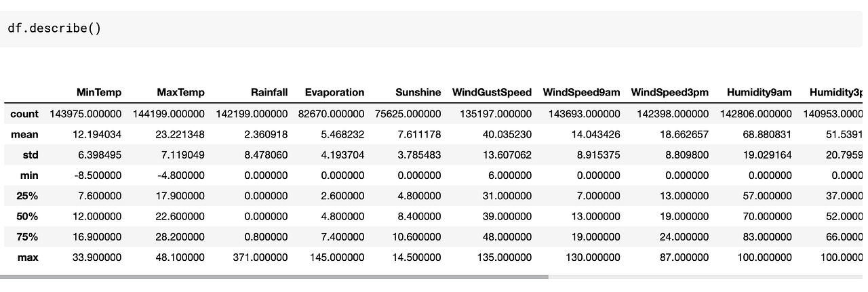Click the min row label
Viewport: 868px width, 292px height.
30,175
